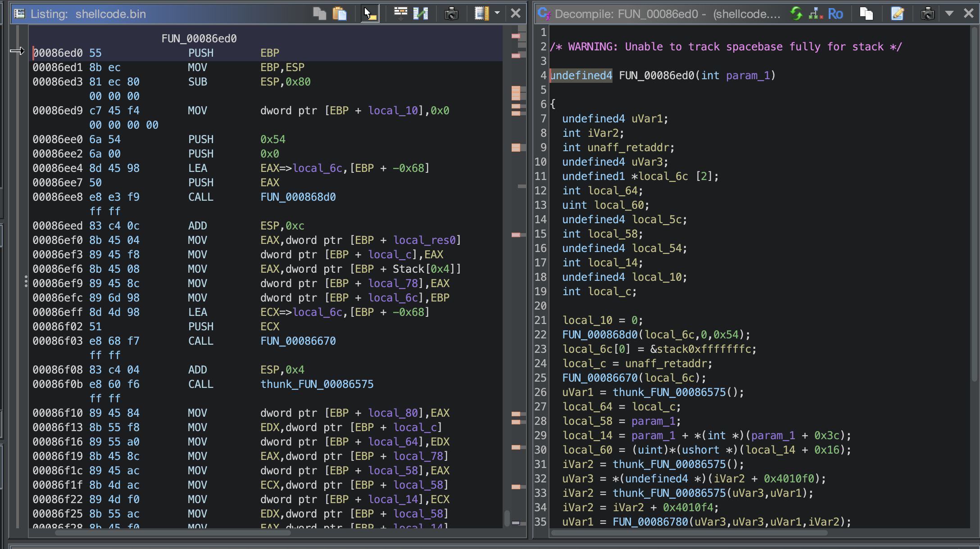Click the Decompile panel horizontal scrollbar
This screenshot has width=980, height=549.
click(x=689, y=533)
